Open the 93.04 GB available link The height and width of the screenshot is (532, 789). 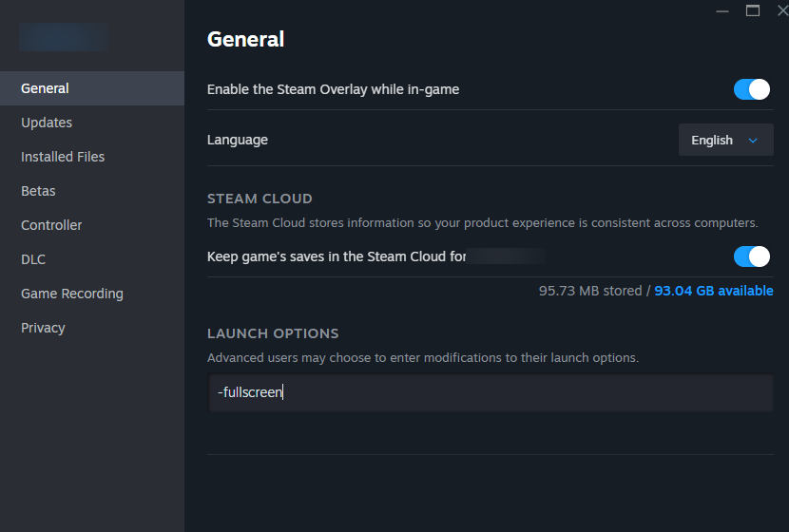click(x=714, y=291)
